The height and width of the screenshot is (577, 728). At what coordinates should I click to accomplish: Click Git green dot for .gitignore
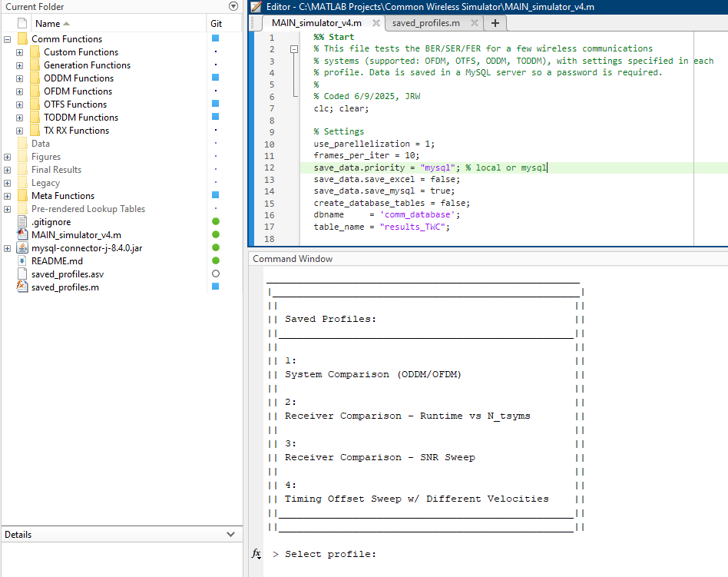point(216,221)
